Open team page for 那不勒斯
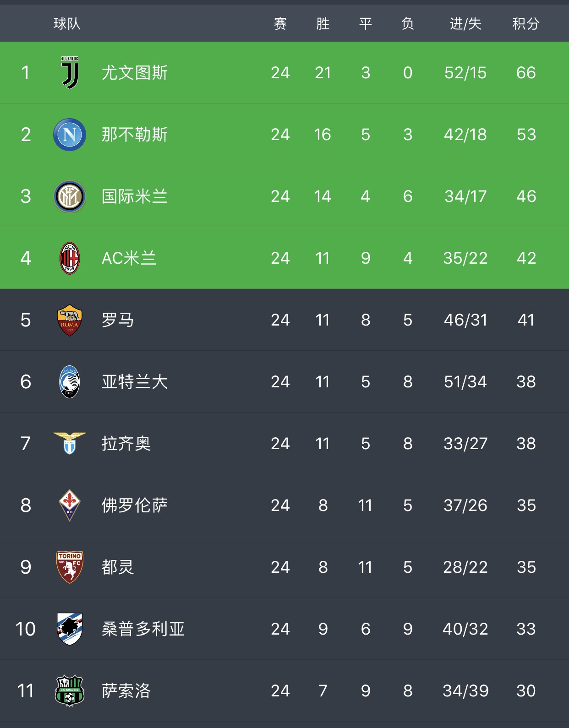The image size is (569, 728). [x=135, y=135]
